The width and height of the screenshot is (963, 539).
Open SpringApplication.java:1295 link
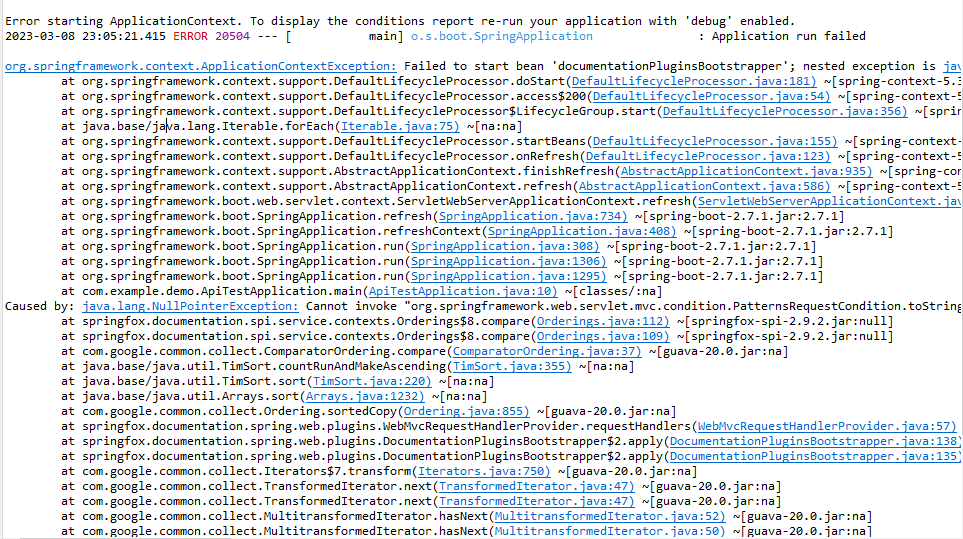click(509, 276)
